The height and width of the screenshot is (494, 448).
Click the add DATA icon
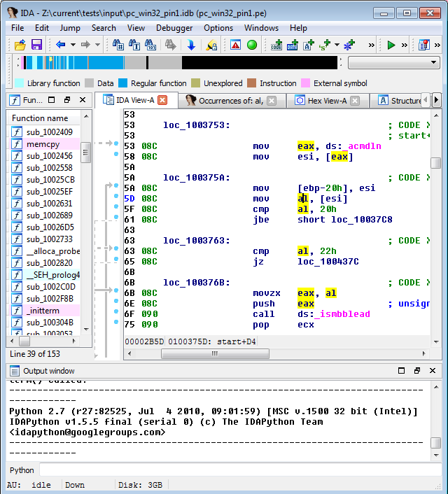pos(293,45)
